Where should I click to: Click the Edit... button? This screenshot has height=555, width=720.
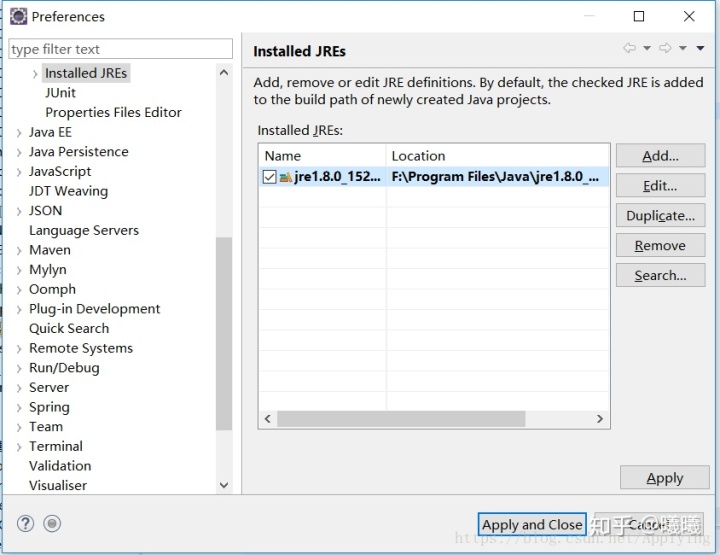pyautogui.click(x=660, y=185)
